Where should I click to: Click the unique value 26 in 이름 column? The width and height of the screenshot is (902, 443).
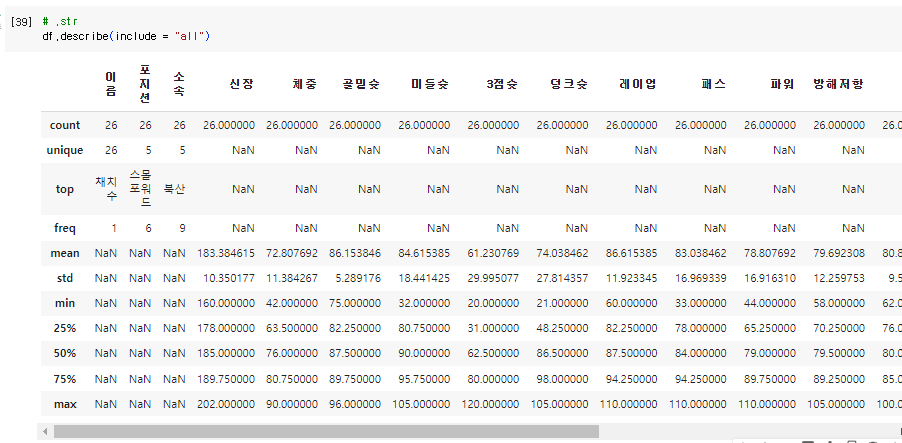tap(111, 150)
